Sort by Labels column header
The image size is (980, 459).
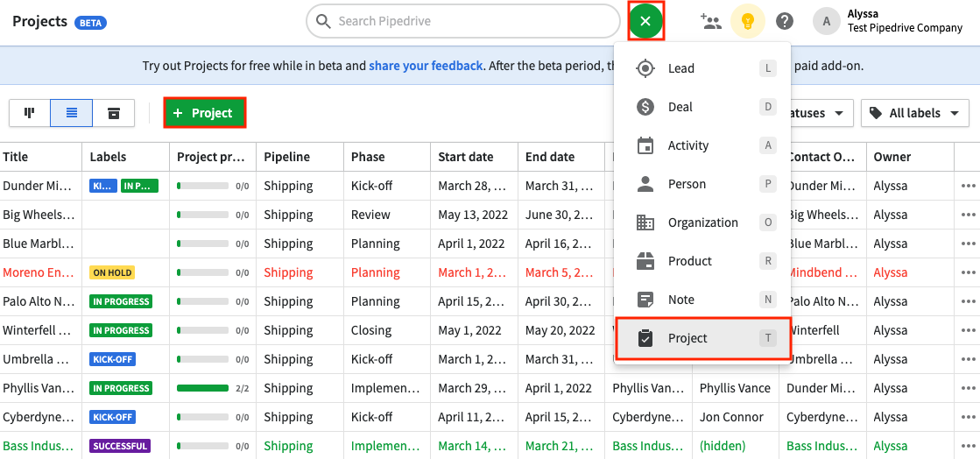[x=125, y=157]
